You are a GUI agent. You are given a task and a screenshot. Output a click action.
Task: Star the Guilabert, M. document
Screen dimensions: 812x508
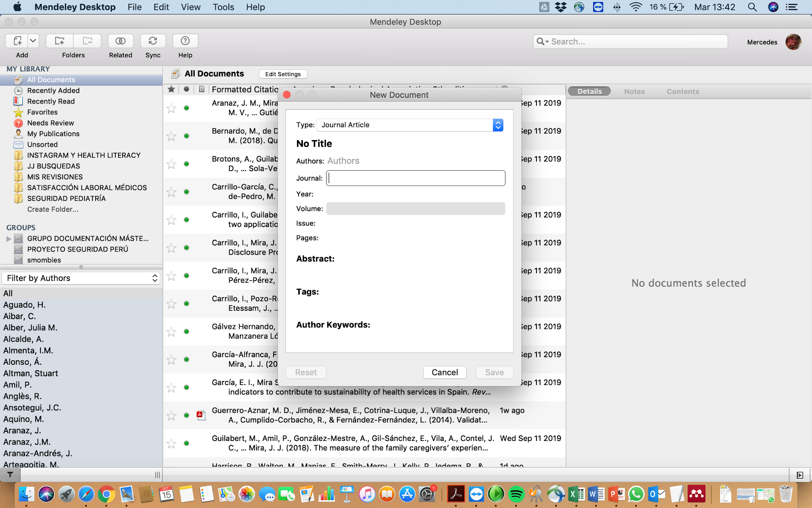[x=171, y=443]
